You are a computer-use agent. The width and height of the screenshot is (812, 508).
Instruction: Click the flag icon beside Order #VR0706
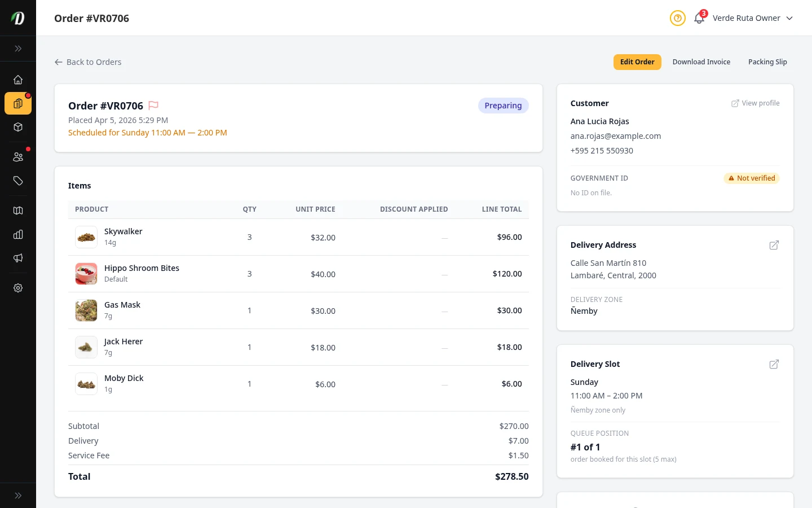pyautogui.click(x=153, y=105)
